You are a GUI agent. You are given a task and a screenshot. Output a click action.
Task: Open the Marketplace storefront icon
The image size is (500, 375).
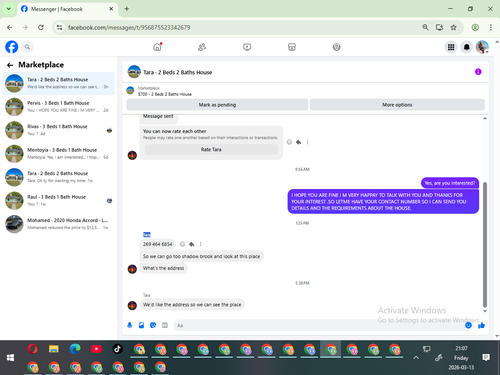tap(292, 47)
